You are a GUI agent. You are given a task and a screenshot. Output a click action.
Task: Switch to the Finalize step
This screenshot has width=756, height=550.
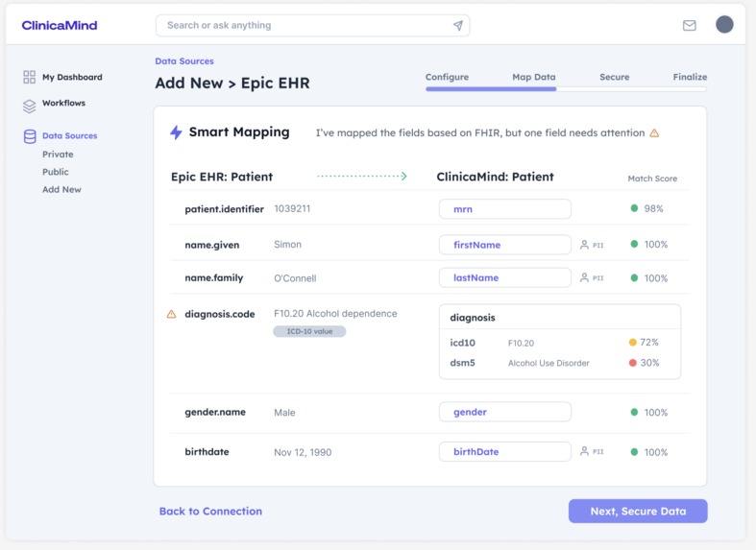[690, 77]
